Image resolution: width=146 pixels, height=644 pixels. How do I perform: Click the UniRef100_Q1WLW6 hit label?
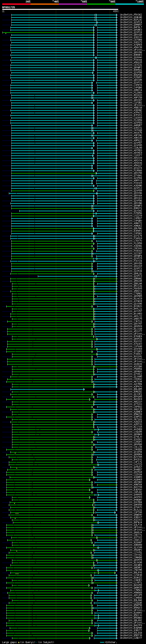[131, 17]
